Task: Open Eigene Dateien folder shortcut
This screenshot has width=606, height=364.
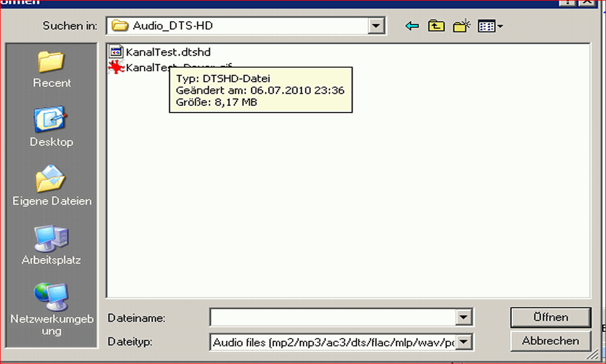Action: coord(52,187)
